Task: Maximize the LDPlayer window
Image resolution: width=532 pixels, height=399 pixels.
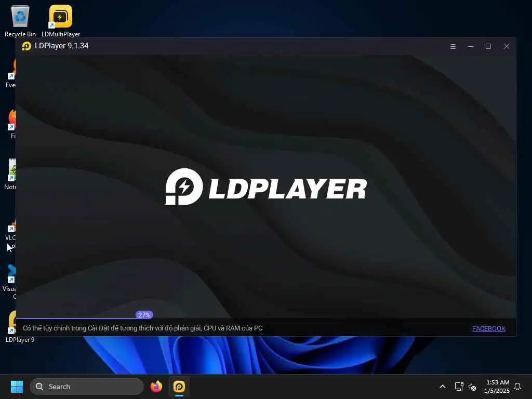Action: [488, 46]
